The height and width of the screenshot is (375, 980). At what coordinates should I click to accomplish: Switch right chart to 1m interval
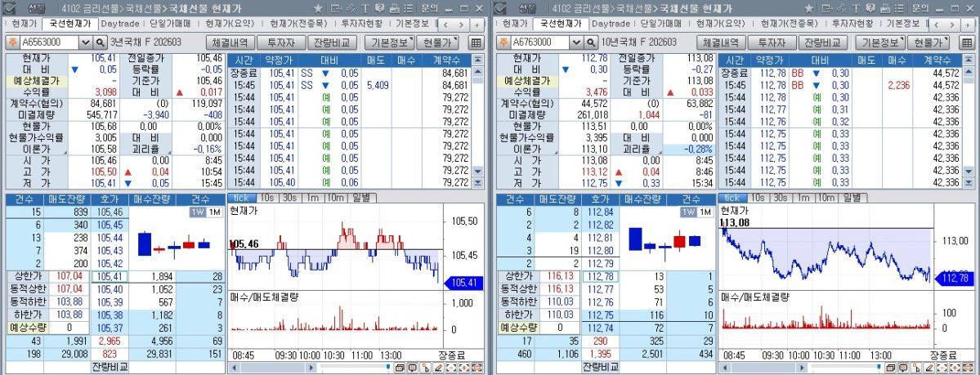(x=802, y=198)
